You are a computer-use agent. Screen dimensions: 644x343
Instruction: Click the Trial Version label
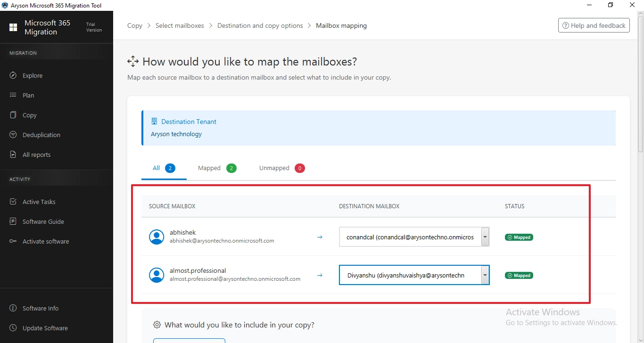(x=94, y=27)
